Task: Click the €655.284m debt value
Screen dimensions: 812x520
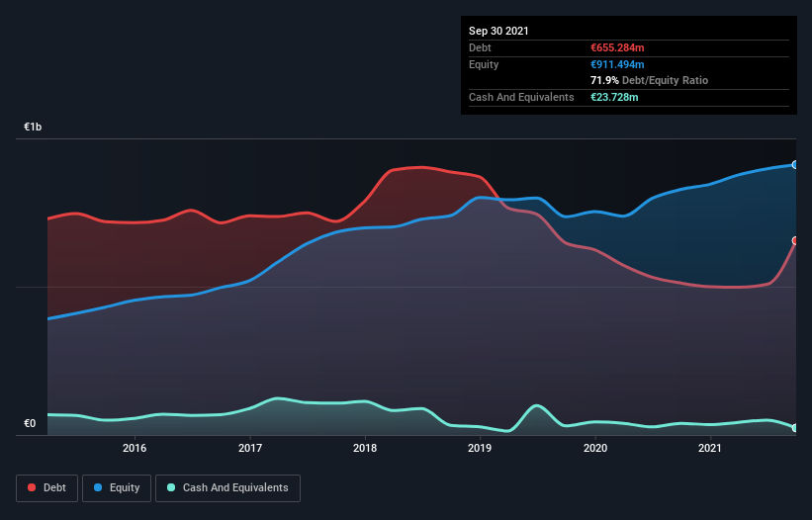Action: (x=617, y=47)
